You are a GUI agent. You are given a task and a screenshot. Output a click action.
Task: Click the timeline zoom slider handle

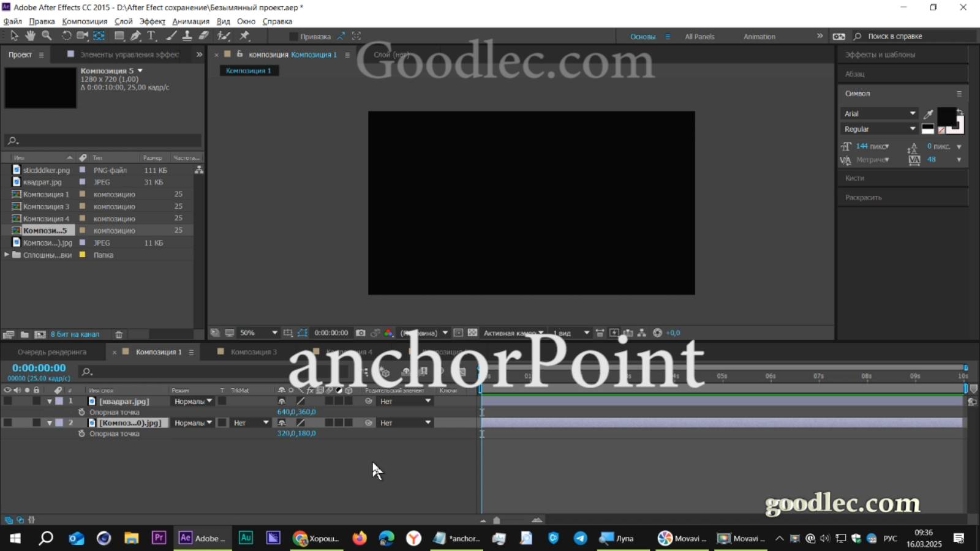tap(497, 520)
